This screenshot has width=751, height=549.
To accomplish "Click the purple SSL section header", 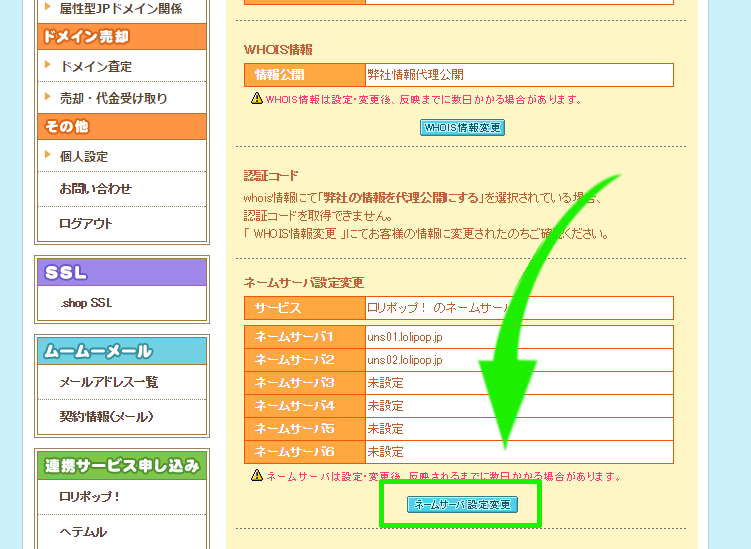I will [121, 272].
